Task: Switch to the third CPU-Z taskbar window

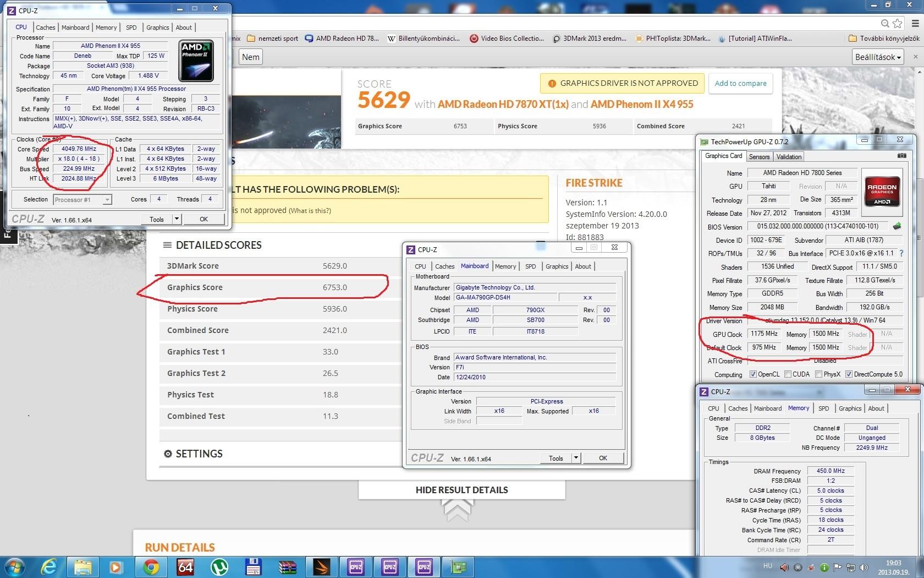Action: coord(424,566)
